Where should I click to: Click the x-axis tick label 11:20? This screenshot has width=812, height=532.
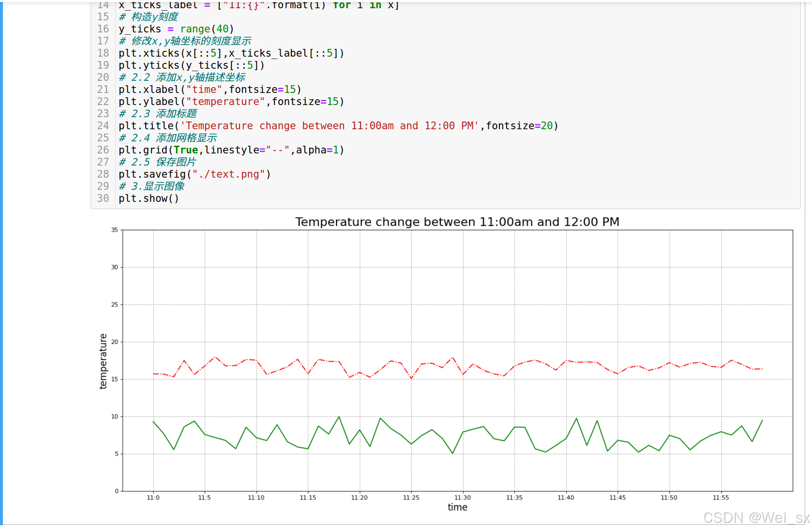coord(360,498)
